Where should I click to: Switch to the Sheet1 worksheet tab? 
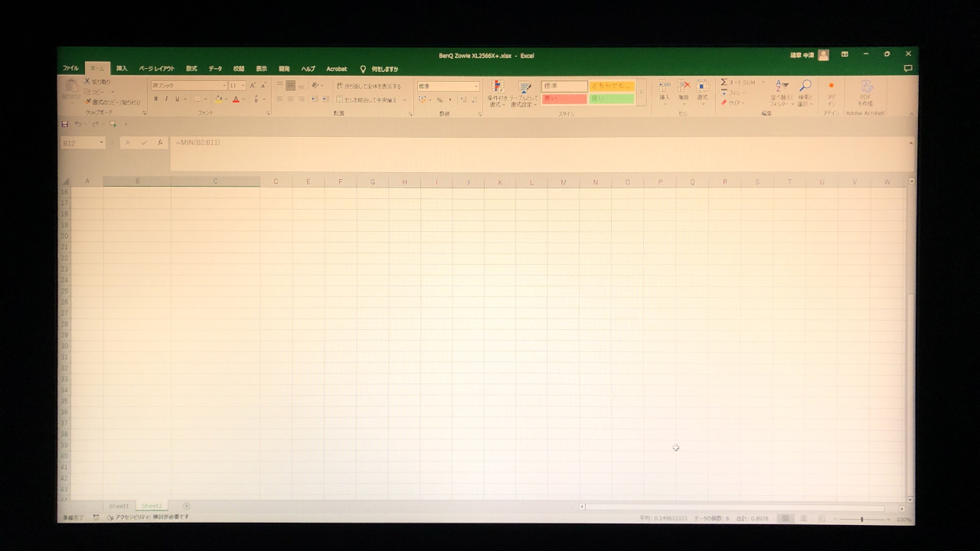(119, 506)
